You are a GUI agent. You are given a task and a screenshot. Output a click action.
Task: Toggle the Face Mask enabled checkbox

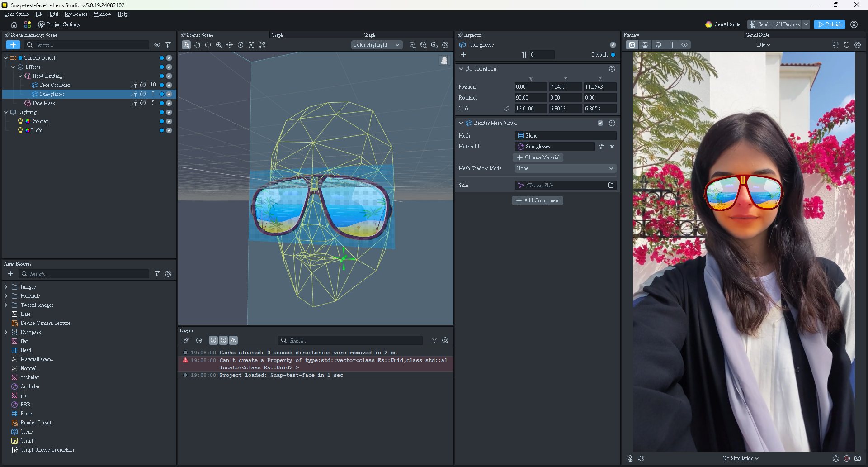point(169,103)
